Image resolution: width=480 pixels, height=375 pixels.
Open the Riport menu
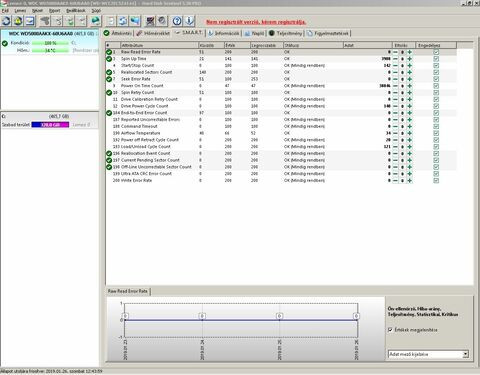pyautogui.click(x=55, y=11)
